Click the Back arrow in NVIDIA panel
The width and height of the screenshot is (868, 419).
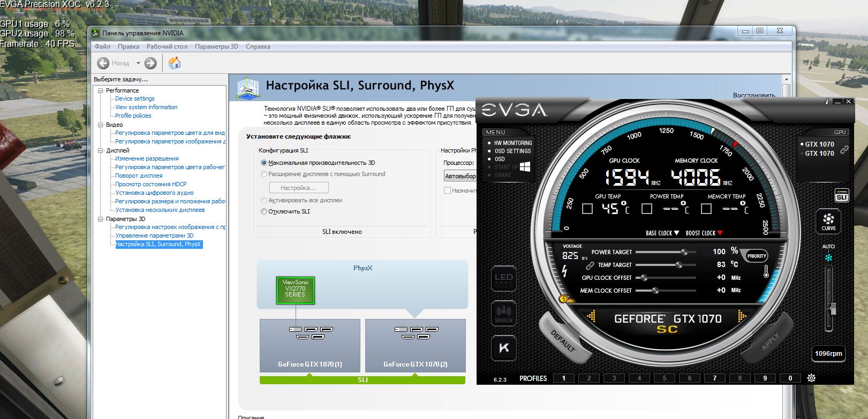point(103,63)
